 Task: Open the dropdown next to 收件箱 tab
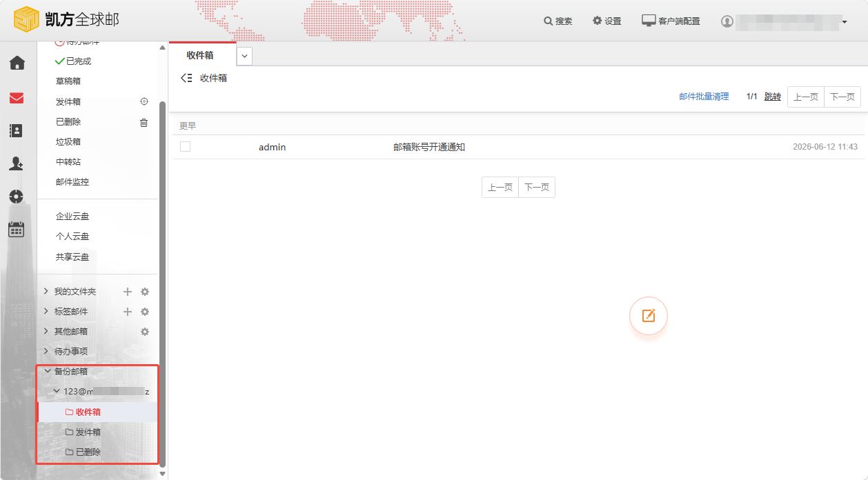244,57
